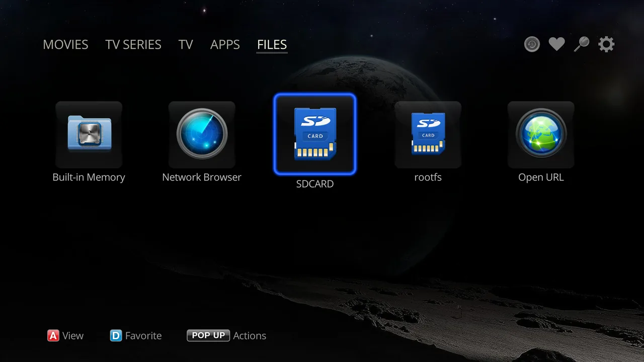Viewport: 644px width, 362px height.
Task: Launch the Network Browser radar icon
Action: coord(202,134)
